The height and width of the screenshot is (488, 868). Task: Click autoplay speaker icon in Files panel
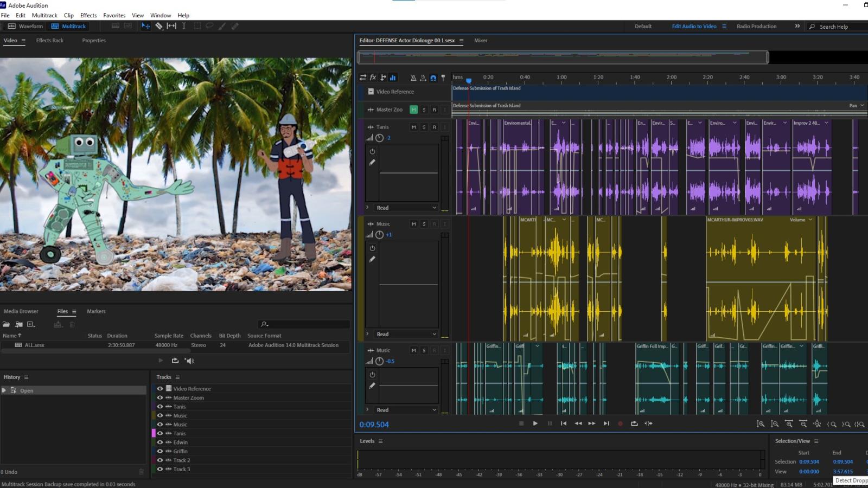(189, 361)
